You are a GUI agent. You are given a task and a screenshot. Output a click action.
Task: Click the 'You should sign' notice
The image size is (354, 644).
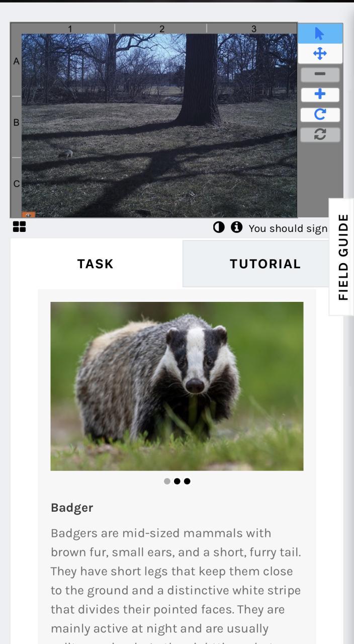(x=288, y=228)
